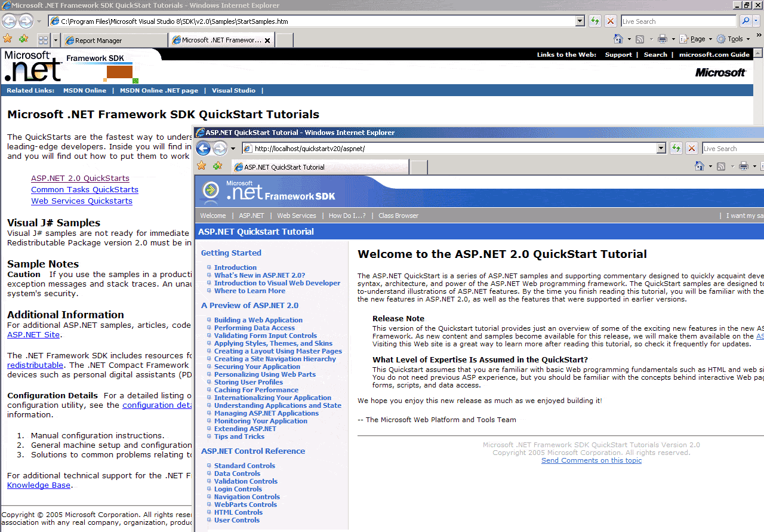Click the green arrow .NET Framework SDK logo
The width and height of the screenshot is (764, 532).
(211, 190)
